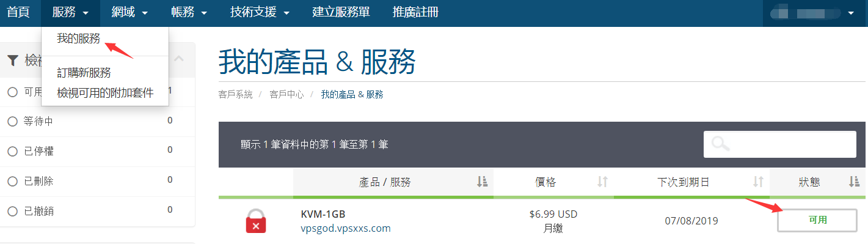Sort by 價格 column arrows
The width and height of the screenshot is (868, 244).
point(602,182)
